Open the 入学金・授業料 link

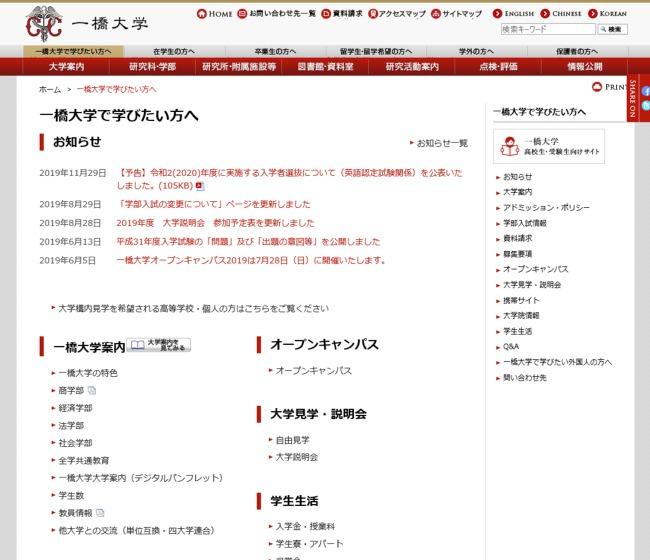tap(305, 526)
